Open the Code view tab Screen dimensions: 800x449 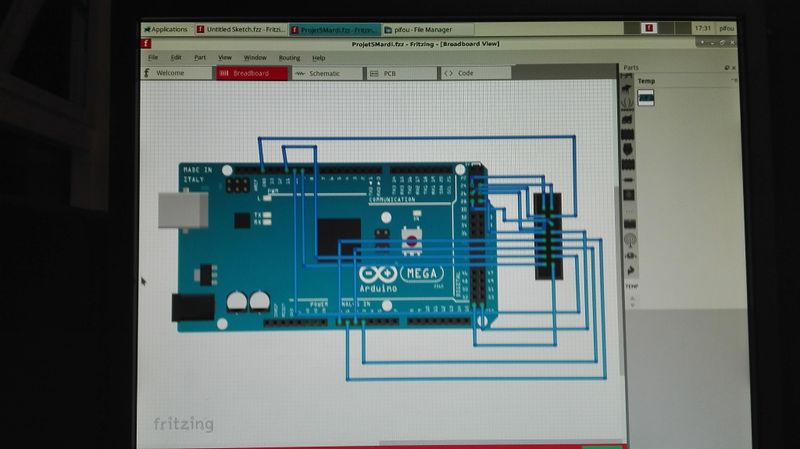pyautogui.click(x=465, y=73)
